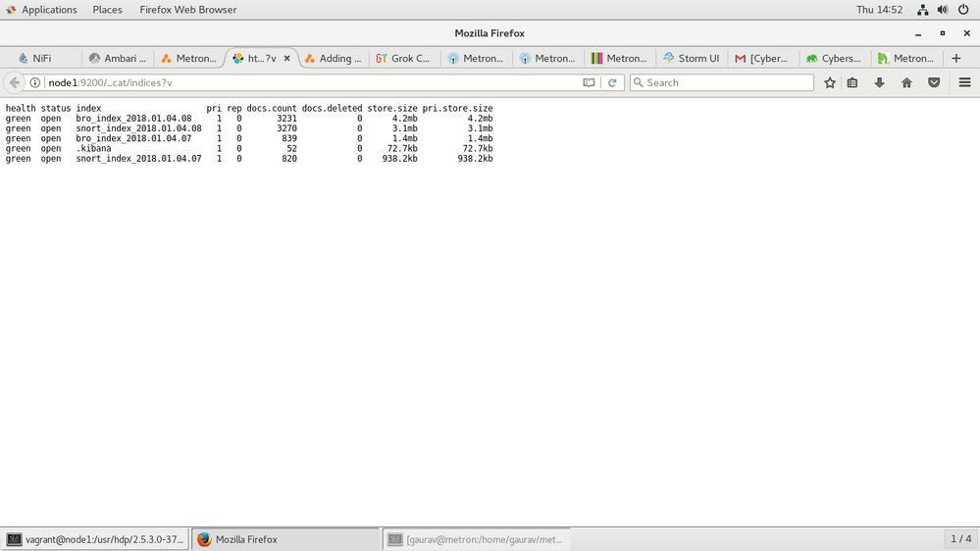Open the volume control icon
The width and height of the screenshot is (980, 551).
943,10
